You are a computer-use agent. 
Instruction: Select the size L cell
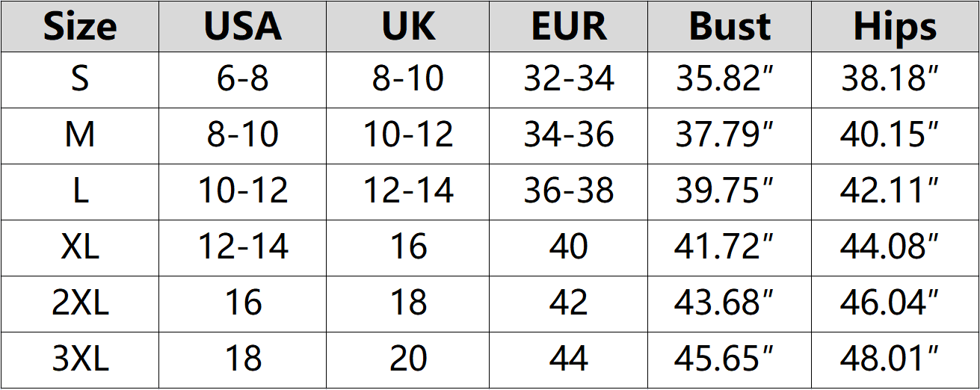80,191
